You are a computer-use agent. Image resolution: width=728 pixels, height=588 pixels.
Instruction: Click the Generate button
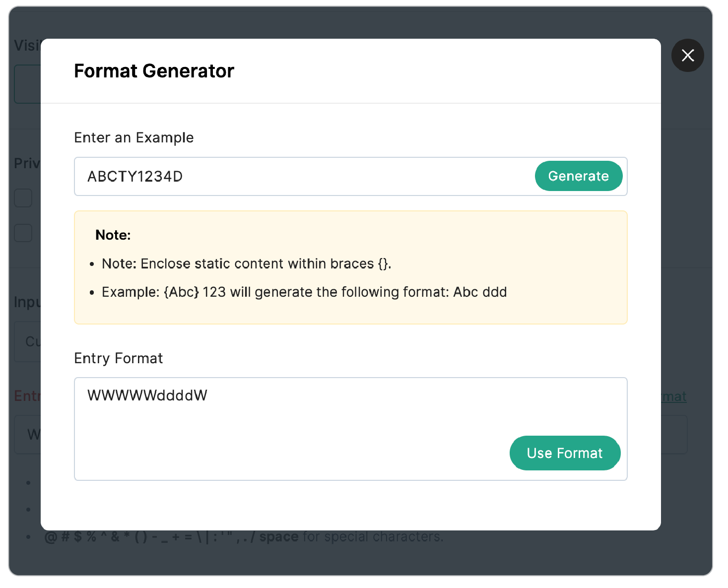[579, 176]
